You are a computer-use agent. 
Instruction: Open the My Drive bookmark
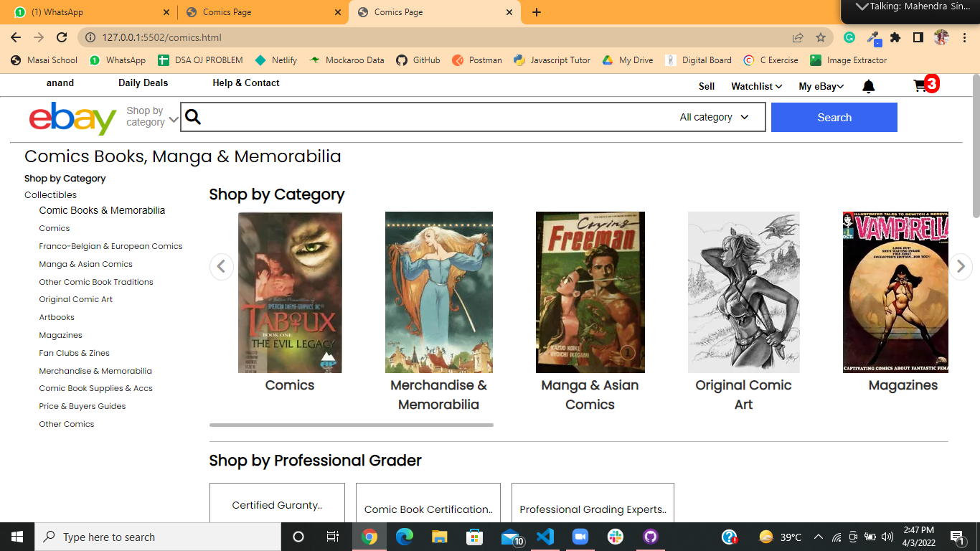click(628, 60)
